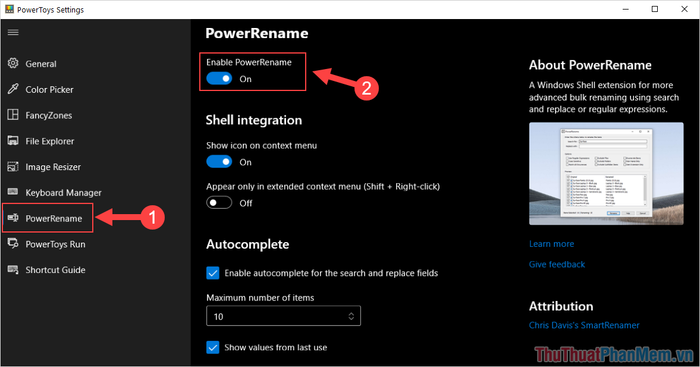Viewport: 700px width, 367px height.
Task: Click the Maximum number of items field
Action: [x=283, y=316]
